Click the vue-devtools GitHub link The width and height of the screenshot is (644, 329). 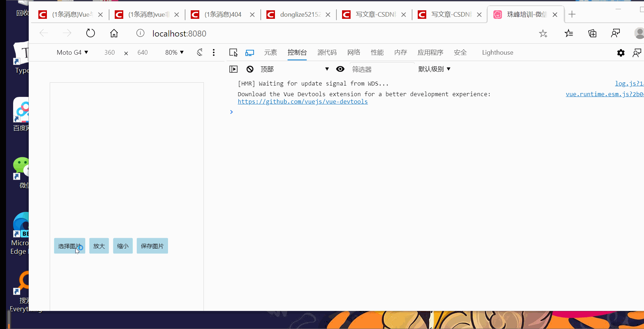[x=303, y=102]
